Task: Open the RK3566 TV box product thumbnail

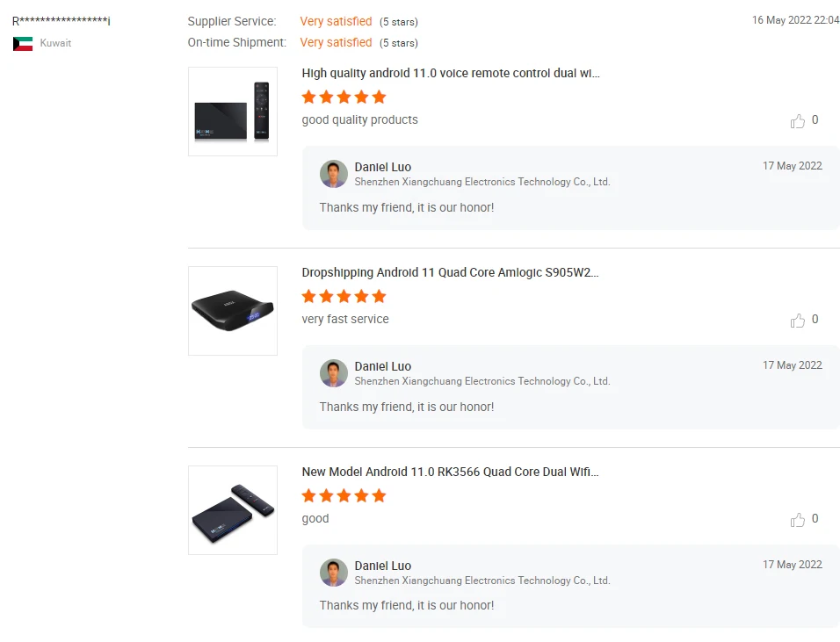Action: [x=233, y=510]
